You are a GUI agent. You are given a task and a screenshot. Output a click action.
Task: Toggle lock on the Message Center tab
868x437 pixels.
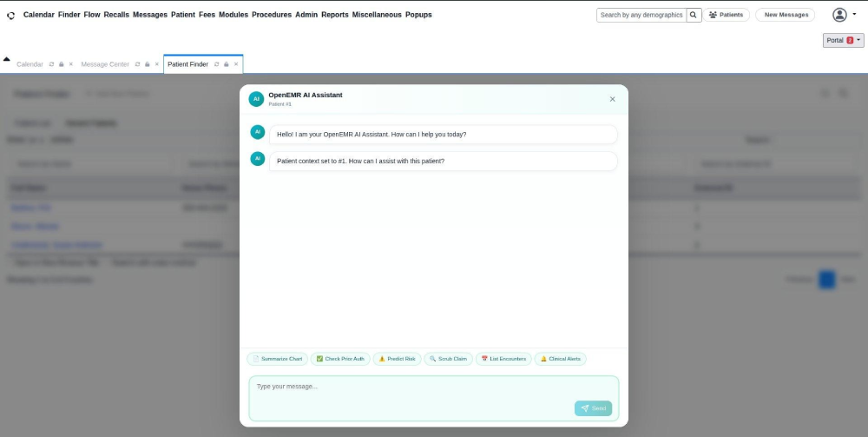(148, 64)
